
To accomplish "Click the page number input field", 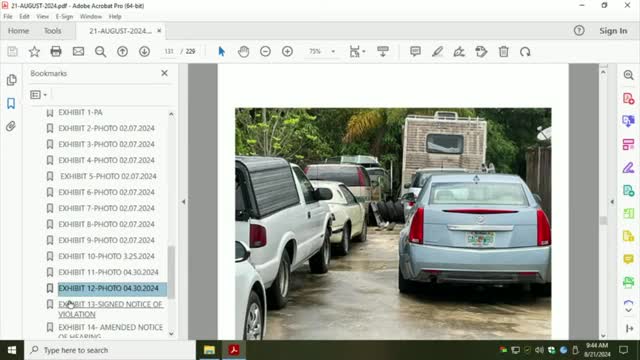I will [169, 51].
